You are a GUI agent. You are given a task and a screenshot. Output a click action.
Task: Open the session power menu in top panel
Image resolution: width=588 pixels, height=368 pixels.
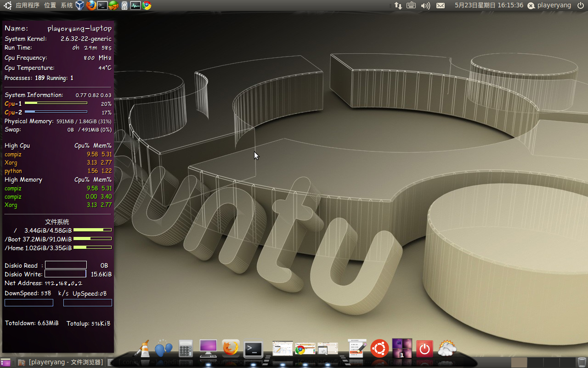pos(581,6)
